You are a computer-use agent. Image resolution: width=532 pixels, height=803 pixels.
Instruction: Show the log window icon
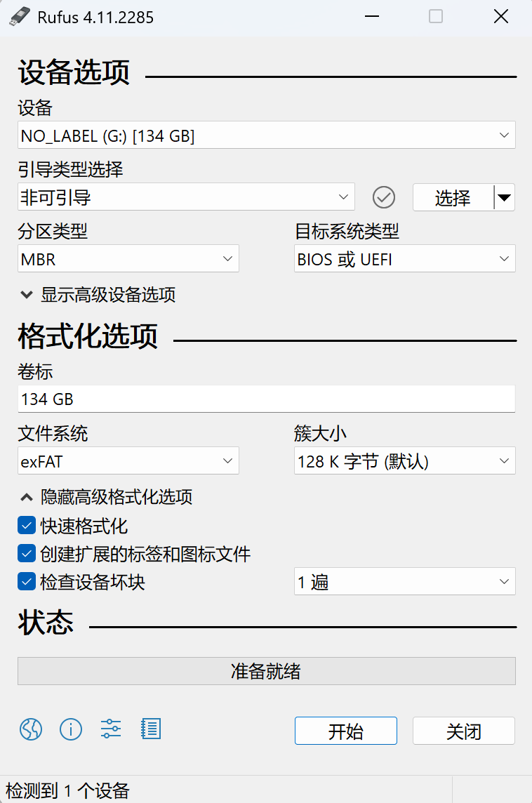point(151,729)
